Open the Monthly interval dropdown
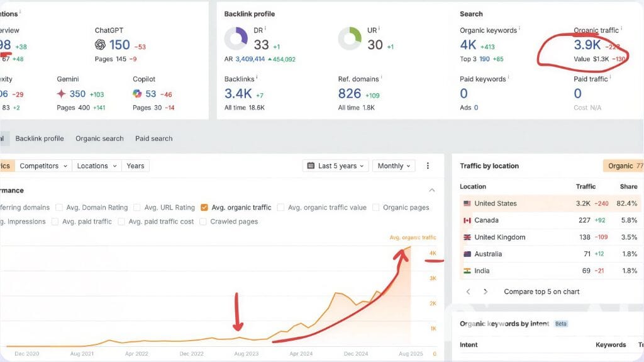The height and width of the screenshot is (362, 644). pyautogui.click(x=394, y=166)
